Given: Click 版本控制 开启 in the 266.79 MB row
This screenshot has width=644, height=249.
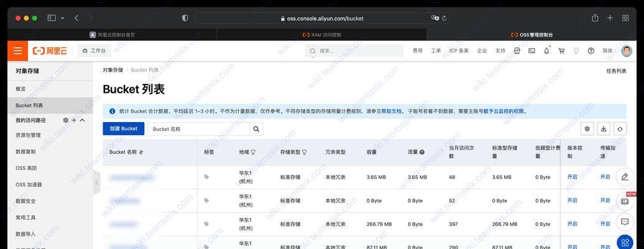Looking at the screenshot, I should tap(572, 224).
